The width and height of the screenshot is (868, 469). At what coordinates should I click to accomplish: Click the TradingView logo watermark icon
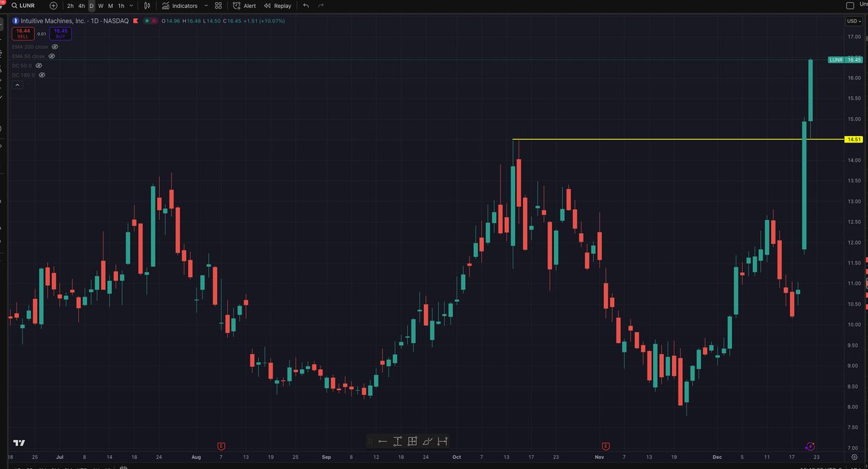pos(20,443)
